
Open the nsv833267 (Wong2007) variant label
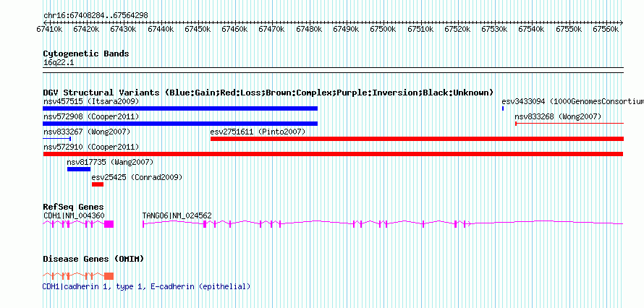[87, 132]
